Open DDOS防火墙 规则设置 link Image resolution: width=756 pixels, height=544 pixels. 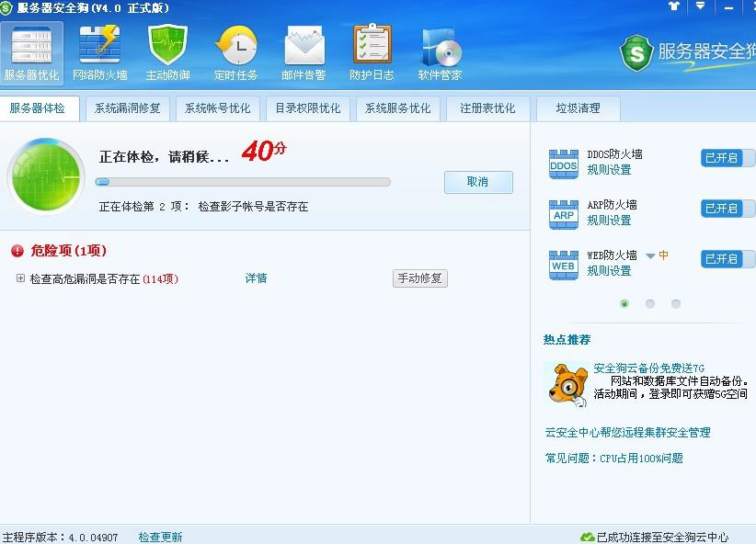point(610,170)
